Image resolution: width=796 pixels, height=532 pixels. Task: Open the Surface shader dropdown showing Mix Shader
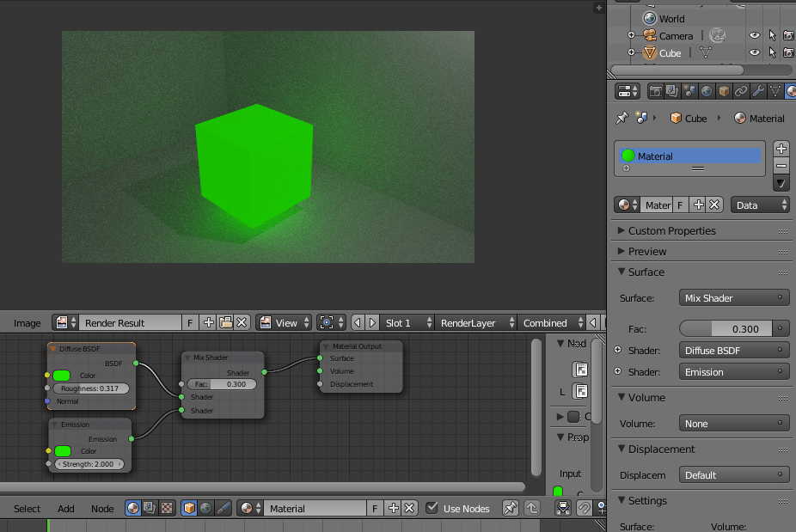733,297
